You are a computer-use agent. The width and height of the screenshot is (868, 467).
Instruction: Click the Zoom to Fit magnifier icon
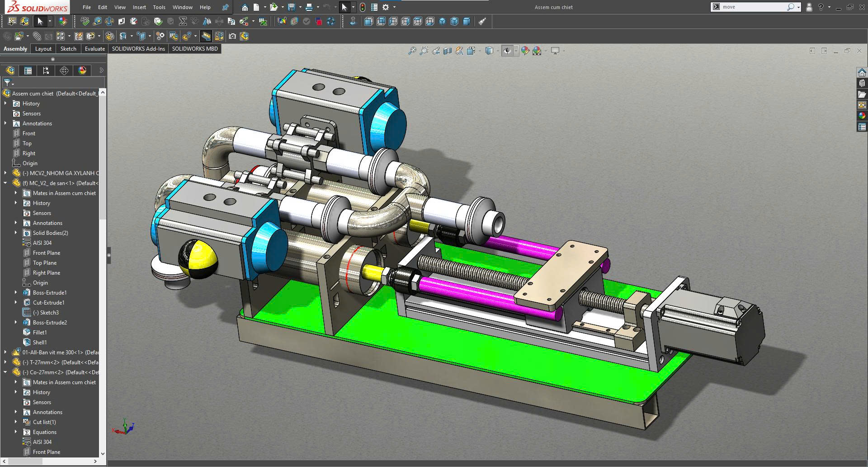[412, 51]
